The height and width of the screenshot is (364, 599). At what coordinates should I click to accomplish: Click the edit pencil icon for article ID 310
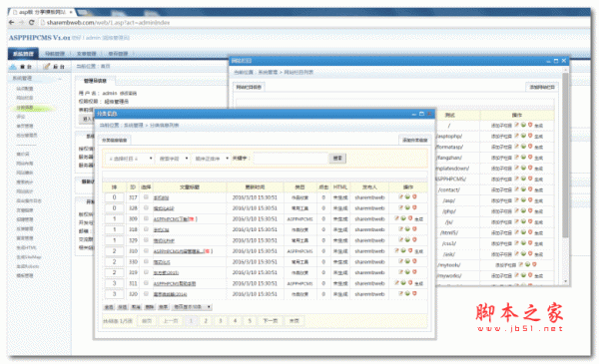[397, 250]
